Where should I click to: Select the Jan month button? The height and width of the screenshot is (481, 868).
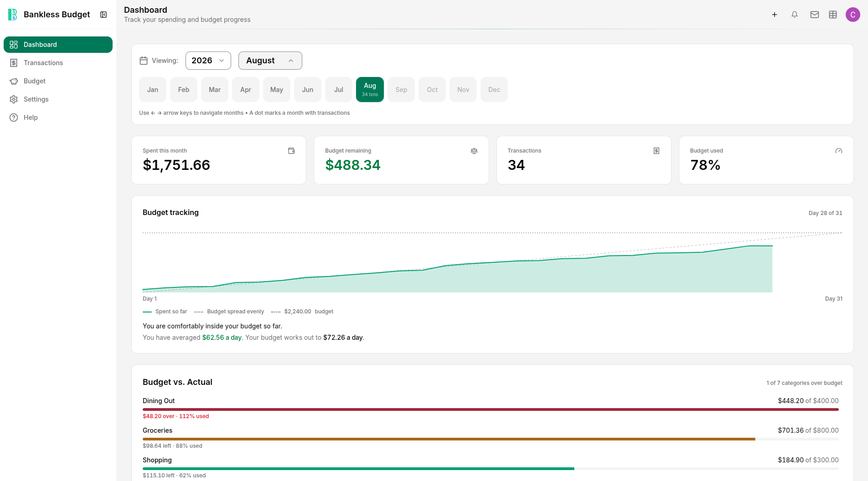pos(153,90)
